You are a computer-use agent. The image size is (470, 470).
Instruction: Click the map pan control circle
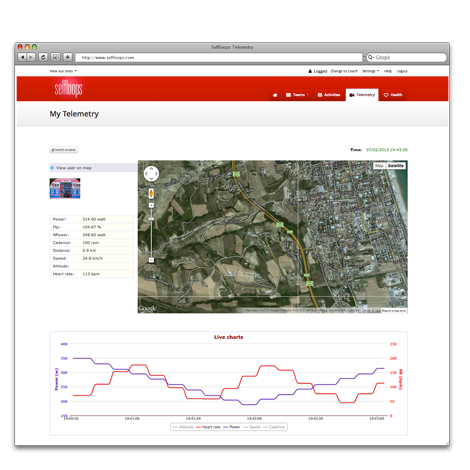pyautogui.click(x=151, y=174)
